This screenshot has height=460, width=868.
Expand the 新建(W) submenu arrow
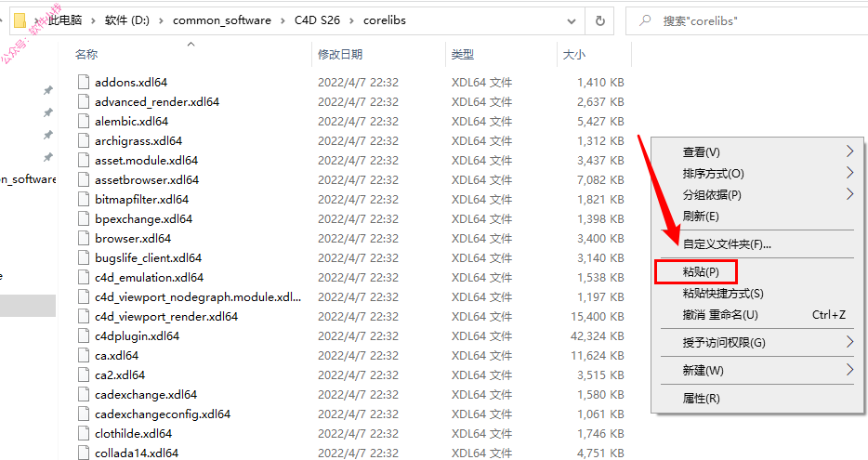click(850, 370)
